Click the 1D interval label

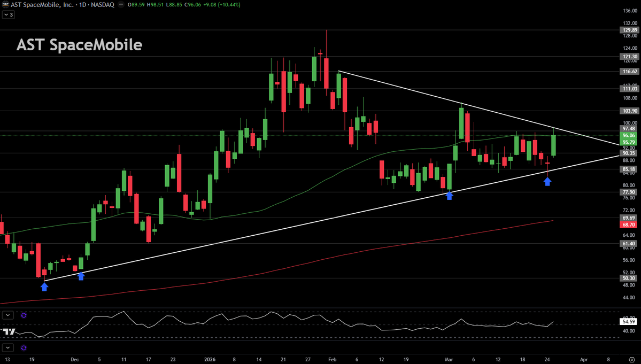(82, 5)
